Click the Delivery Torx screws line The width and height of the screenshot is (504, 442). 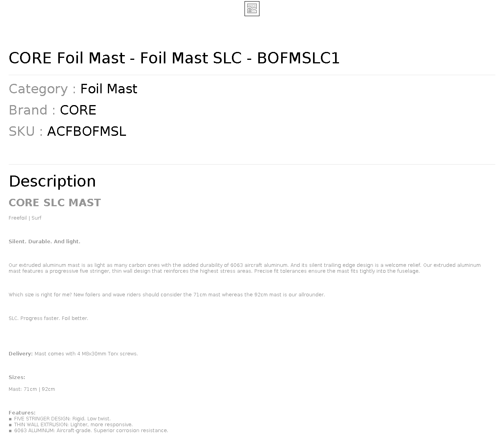coord(73,354)
